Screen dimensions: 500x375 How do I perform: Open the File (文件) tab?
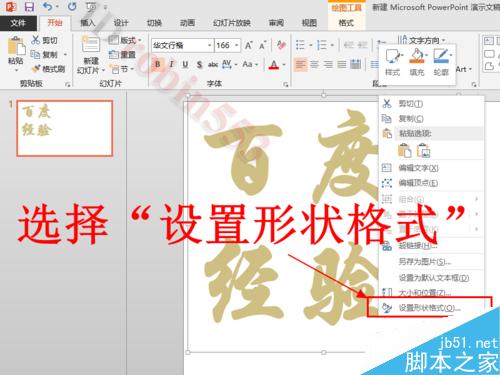18,23
